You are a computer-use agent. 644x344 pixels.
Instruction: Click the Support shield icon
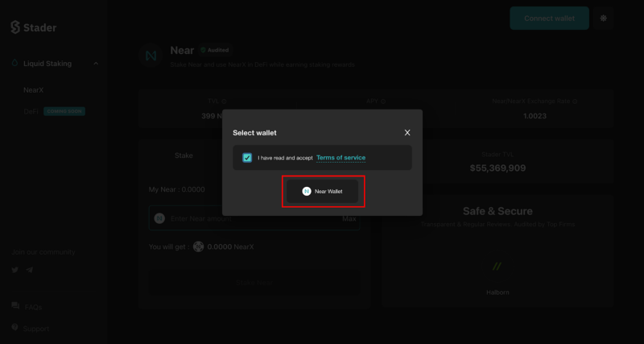(x=15, y=328)
